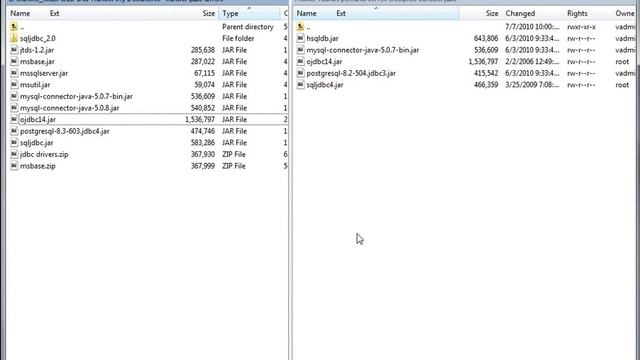Select sqljdbc4.jar file name

click(x=325, y=85)
